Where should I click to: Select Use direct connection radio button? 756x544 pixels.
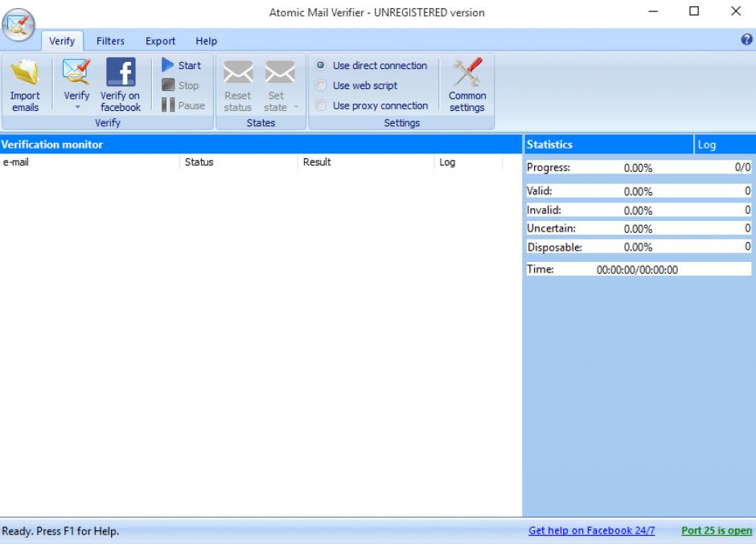click(321, 65)
